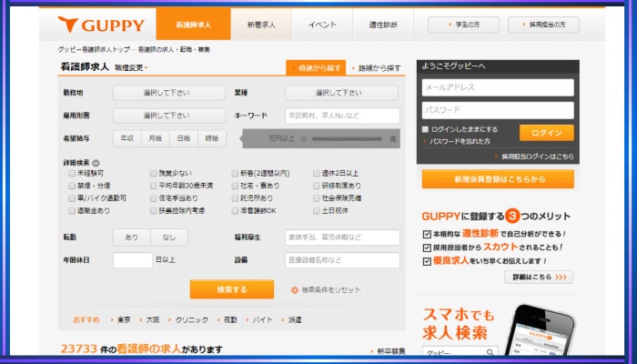The height and width of the screenshot is (364, 637).
Task: Check the 禁煙・分煙 checkbox
Action: [x=72, y=186]
